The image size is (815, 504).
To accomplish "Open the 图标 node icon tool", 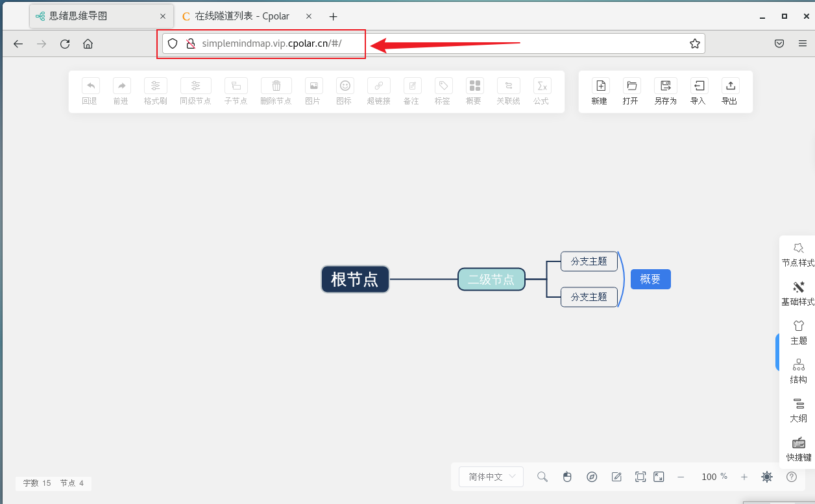I will click(x=344, y=90).
